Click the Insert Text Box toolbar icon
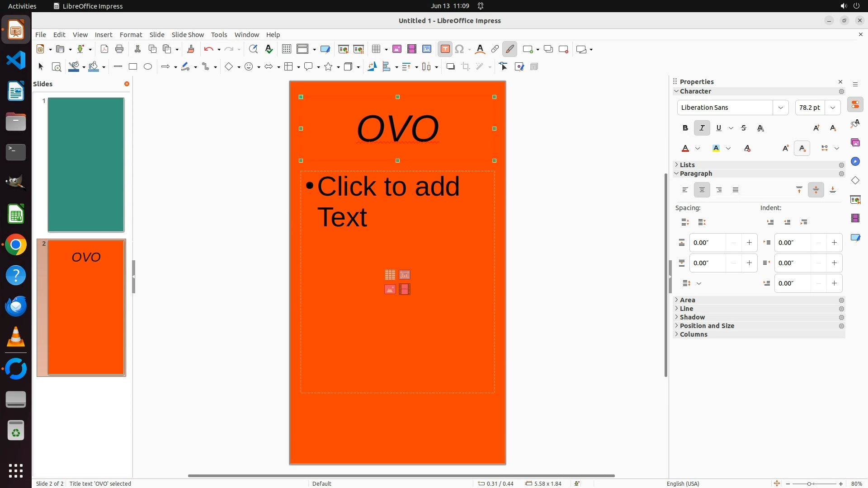The width and height of the screenshot is (868, 488). point(445,49)
